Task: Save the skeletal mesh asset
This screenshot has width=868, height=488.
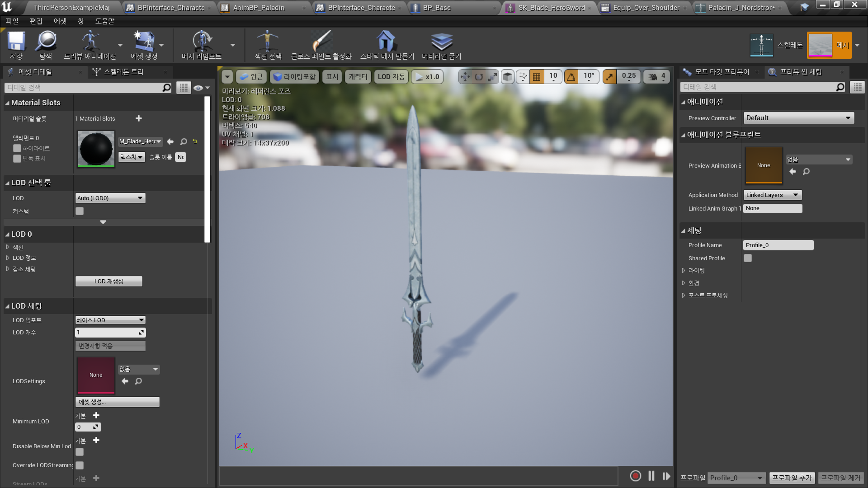Action: pos(16,45)
